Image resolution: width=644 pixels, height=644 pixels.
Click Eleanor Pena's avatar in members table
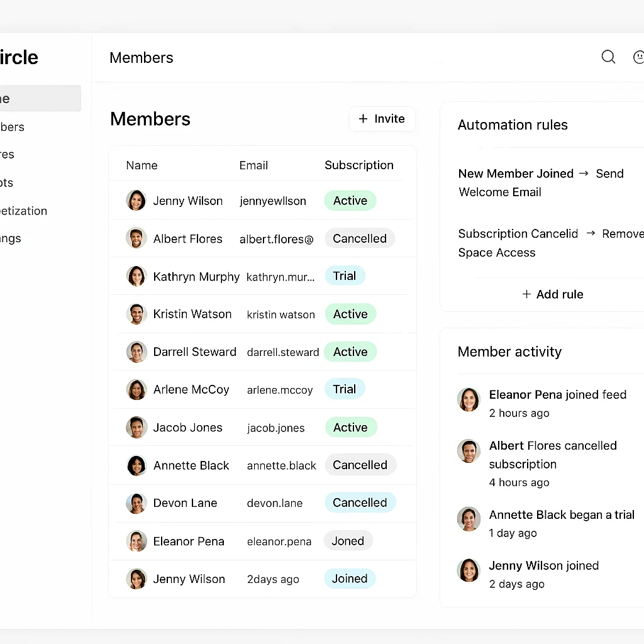tap(136, 541)
